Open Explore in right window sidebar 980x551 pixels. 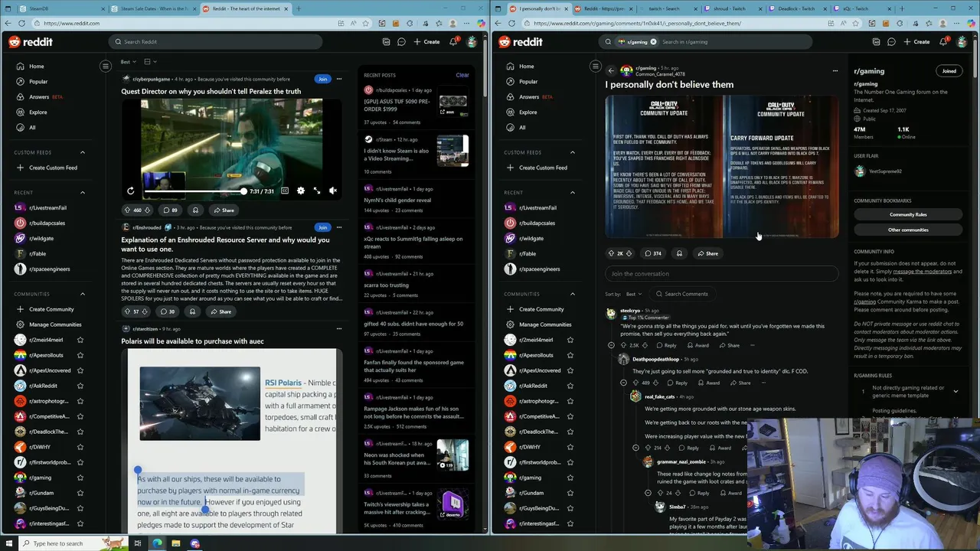point(528,112)
